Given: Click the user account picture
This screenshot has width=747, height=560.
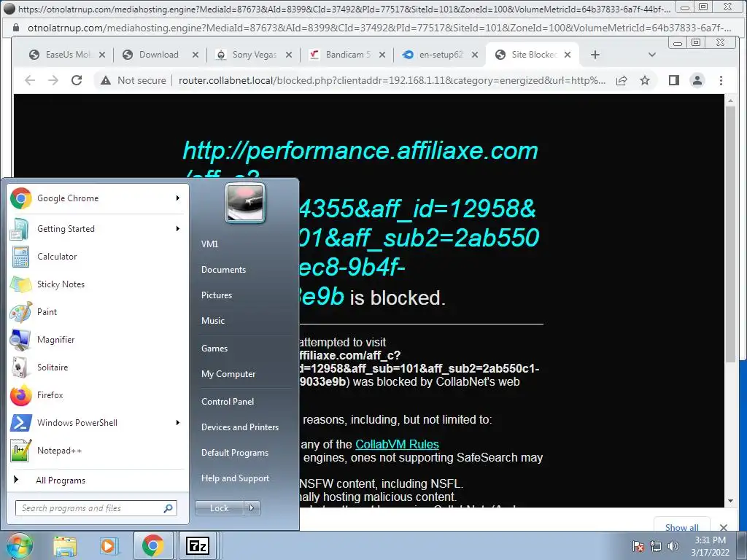Looking at the screenshot, I should click(245, 203).
